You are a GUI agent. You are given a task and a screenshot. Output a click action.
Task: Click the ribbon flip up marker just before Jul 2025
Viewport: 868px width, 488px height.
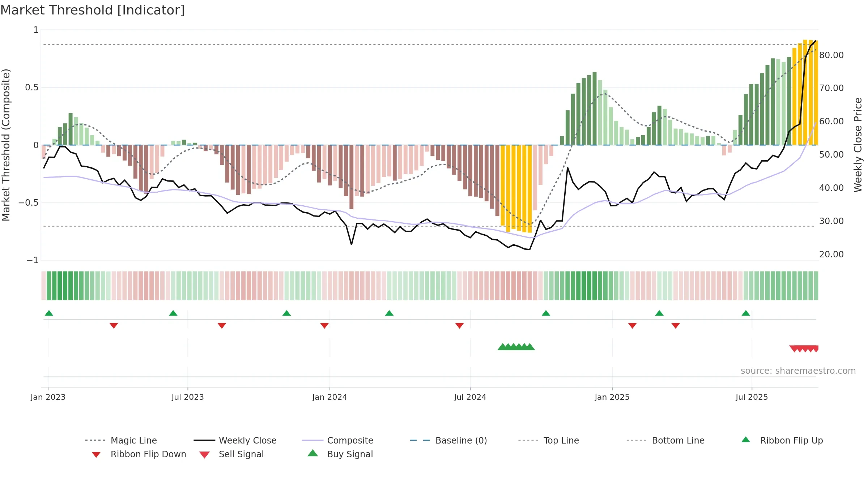(746, 313)
